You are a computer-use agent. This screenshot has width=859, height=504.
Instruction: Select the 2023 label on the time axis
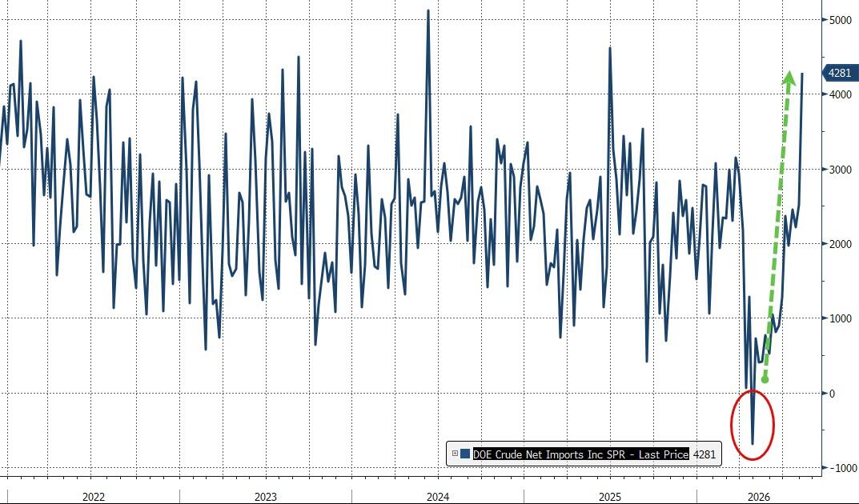tap(266, 497)
